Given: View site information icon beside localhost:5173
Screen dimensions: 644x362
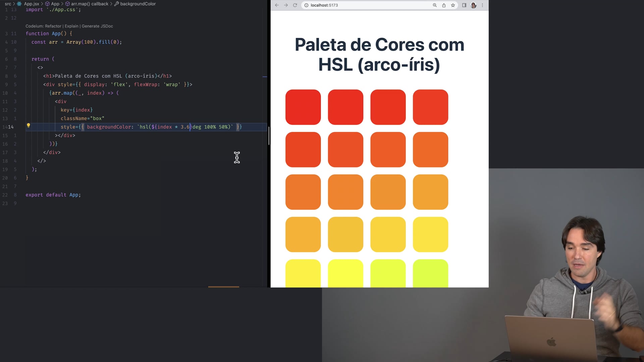Looking at the screenshot, I should 306,5.
